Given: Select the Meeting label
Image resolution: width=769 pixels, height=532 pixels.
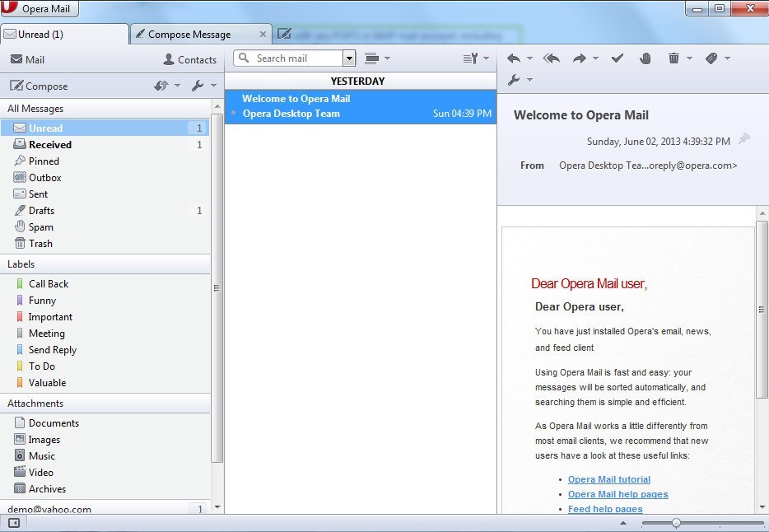Looking at the screenshot, I should point(105,334).
